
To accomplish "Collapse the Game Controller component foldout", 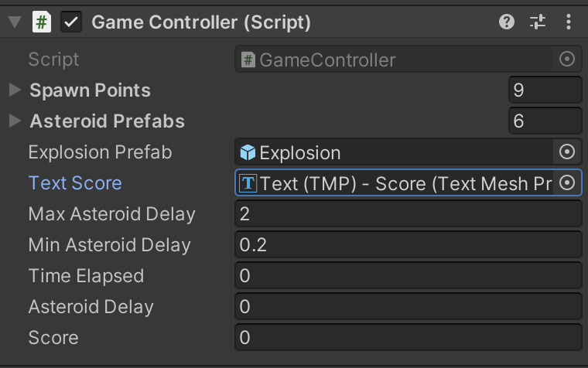I will [x=14, y=22].
